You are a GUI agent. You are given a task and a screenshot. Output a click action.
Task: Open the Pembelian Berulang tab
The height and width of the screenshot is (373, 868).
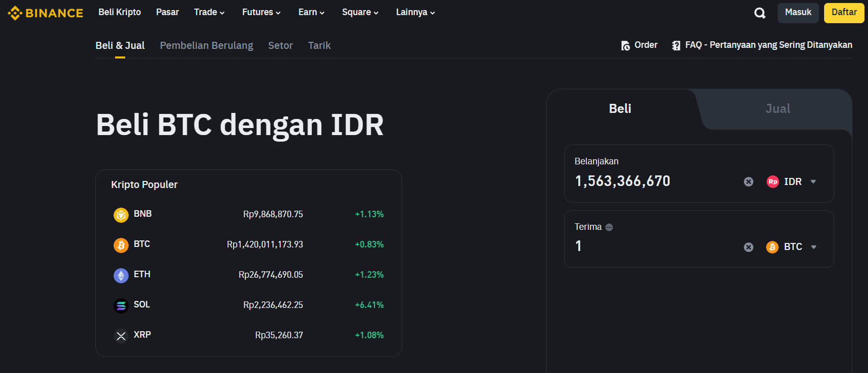(x=206, y=46)
